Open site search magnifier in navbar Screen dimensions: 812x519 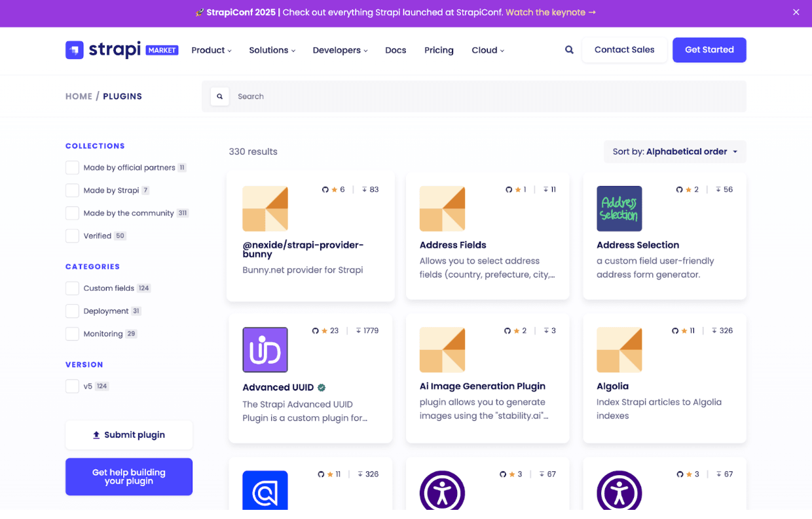pos(569,50)
